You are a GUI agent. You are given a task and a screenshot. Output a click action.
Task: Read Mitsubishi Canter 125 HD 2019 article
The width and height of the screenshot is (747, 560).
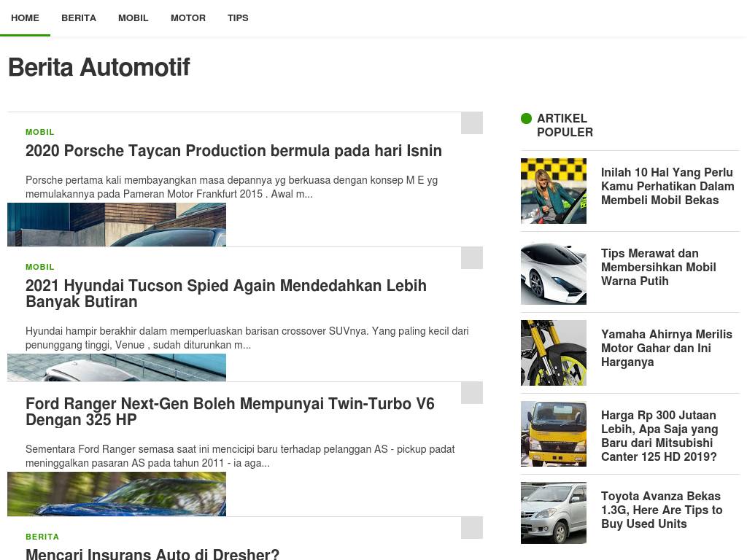659,436
